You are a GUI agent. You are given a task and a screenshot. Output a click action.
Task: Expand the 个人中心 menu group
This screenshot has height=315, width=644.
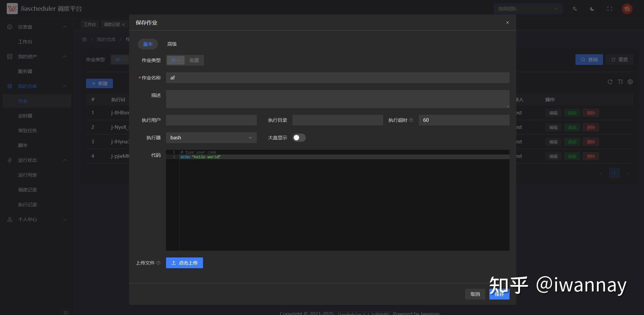pyautogui.click(x=65, y=219)
